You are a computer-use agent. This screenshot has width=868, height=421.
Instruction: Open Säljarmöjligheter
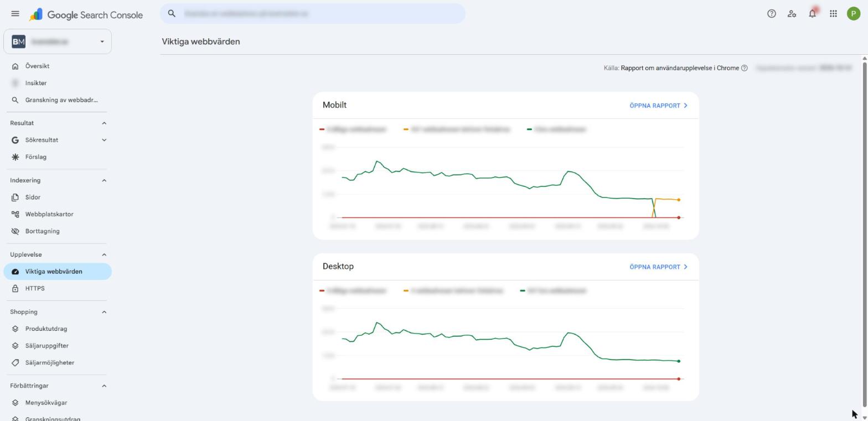(58, 363)
